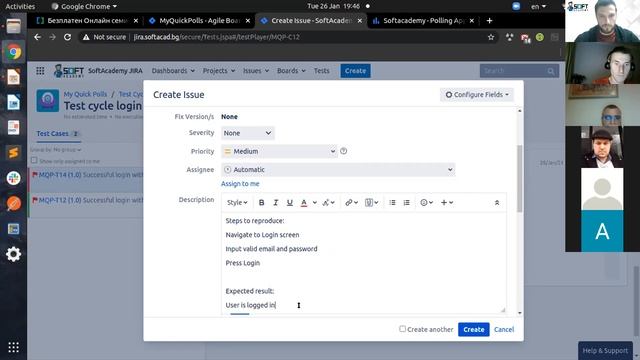
Task: Open the Priority dropdown set to Medium
Action: [279, 151]
